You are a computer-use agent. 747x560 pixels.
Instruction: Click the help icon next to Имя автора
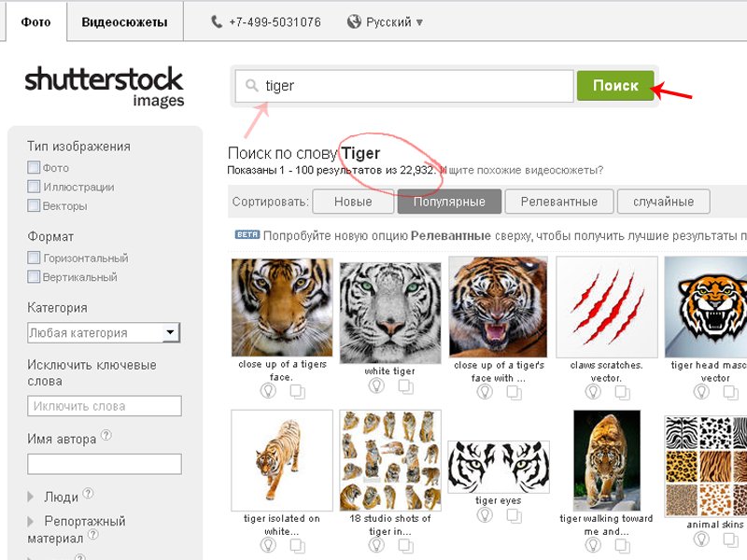(106, 436)
